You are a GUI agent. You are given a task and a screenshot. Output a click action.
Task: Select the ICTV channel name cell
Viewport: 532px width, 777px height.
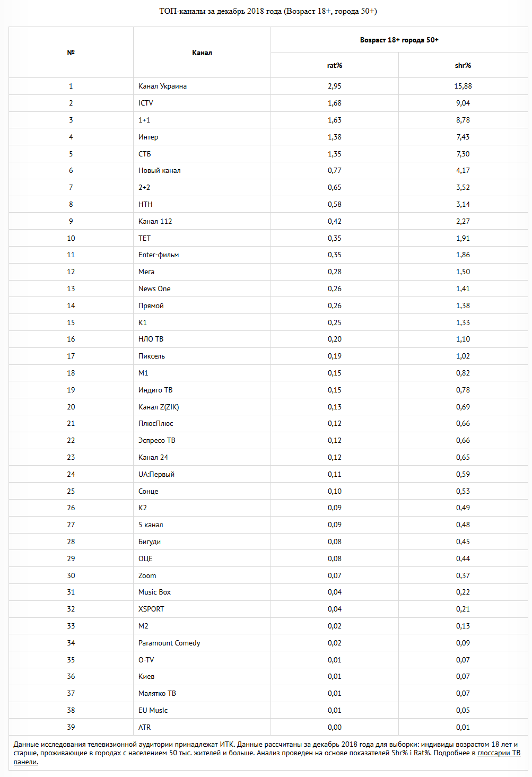146,103
